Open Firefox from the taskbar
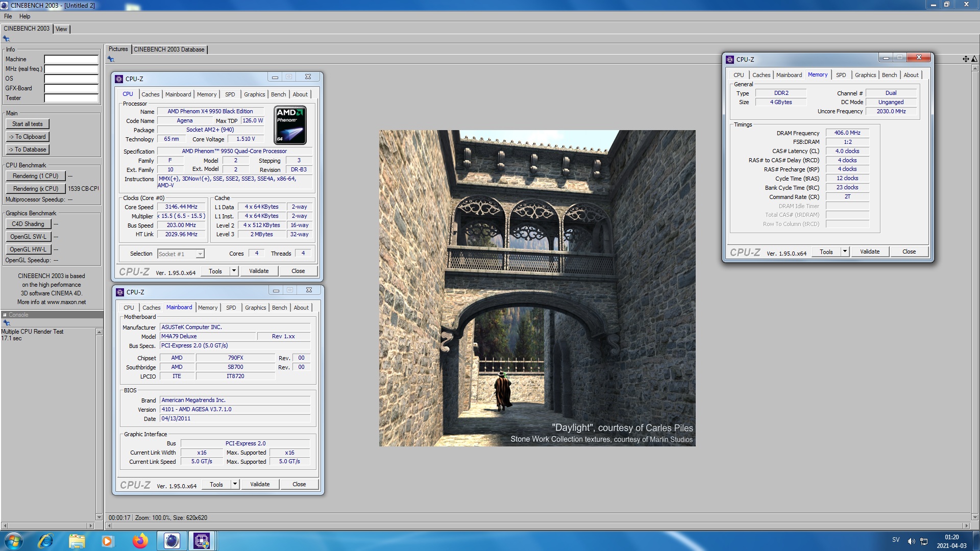Viewport: 980px width, 551px height. (x=140, y=541)
